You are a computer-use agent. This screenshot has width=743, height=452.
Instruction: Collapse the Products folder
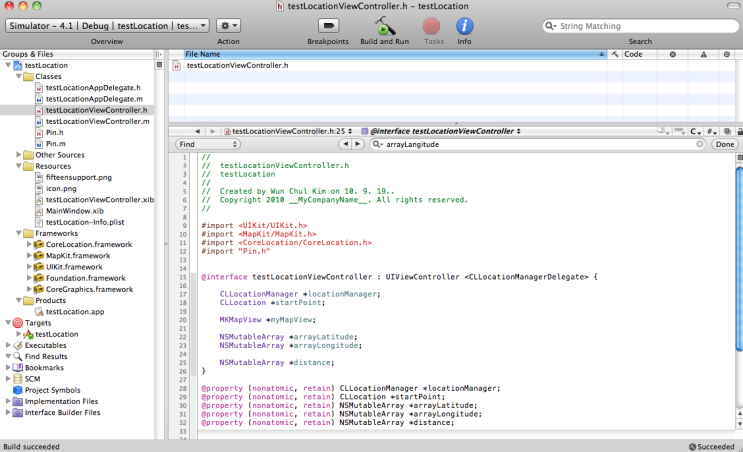coord(18,300)
